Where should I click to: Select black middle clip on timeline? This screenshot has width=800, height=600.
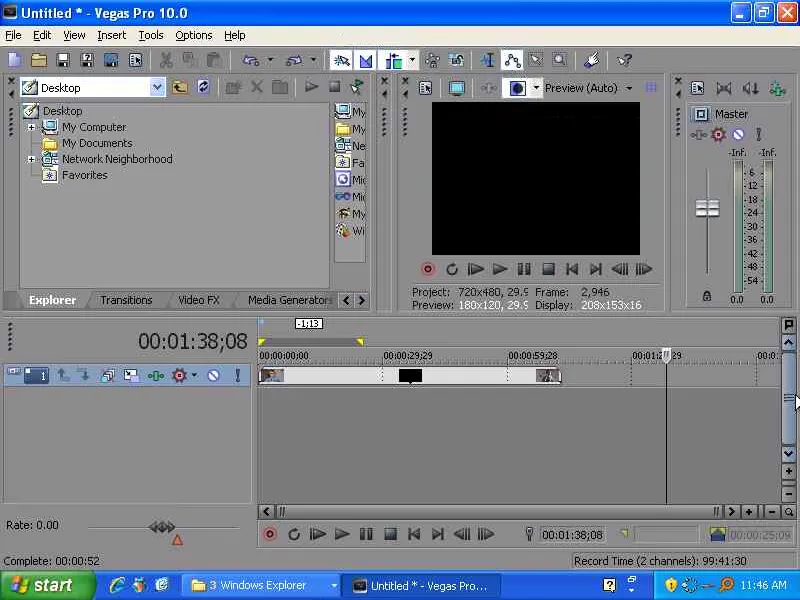pyautogui.click(x=410, y=376)
